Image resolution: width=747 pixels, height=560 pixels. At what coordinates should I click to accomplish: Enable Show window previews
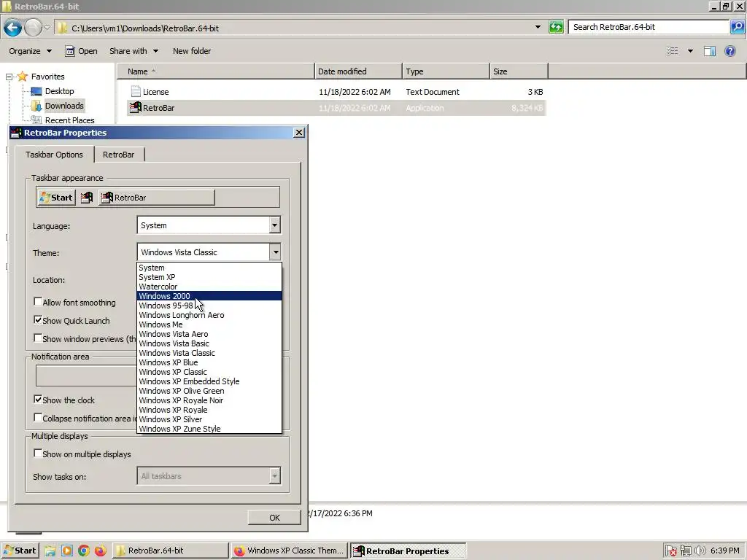[38, 338]
